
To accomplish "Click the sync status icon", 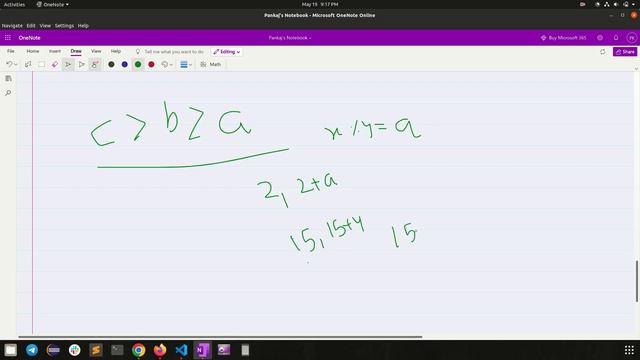I will [602, 52].
